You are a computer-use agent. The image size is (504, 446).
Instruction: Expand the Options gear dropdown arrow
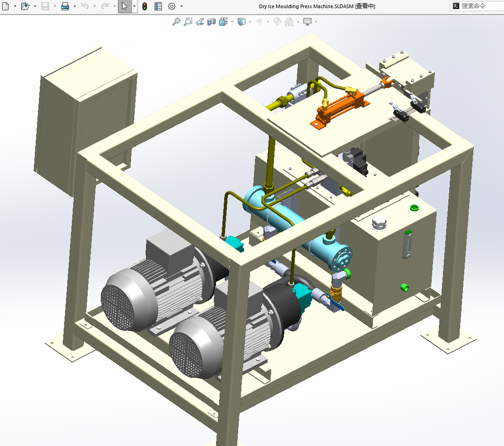point(181,6)
